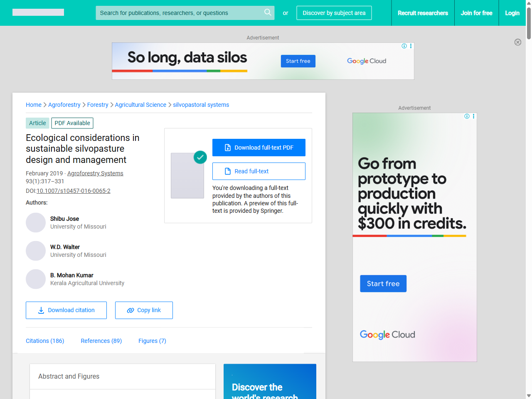Open Discover by subject area
This screenshot has width=532, height=399.
pyautogui.click(x=334, y=13)
